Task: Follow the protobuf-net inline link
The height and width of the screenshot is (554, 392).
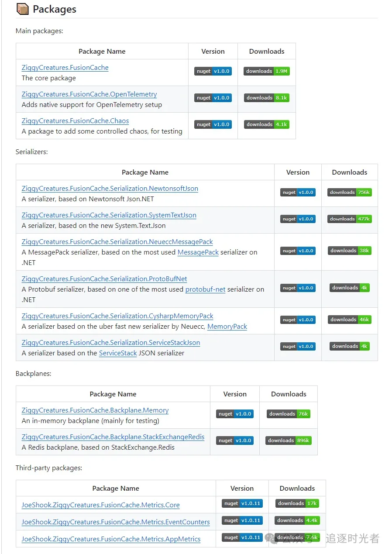Action: coord(205,289)
